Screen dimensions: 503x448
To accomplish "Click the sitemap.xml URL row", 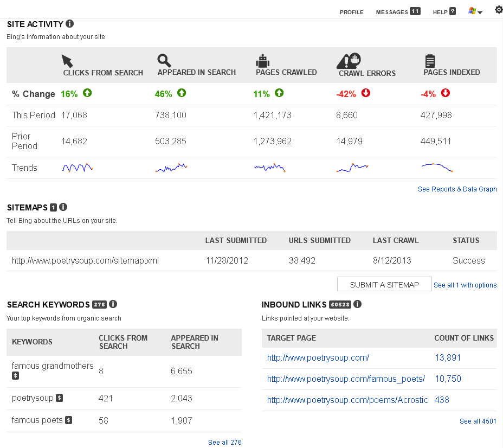I will coord(251,260).
